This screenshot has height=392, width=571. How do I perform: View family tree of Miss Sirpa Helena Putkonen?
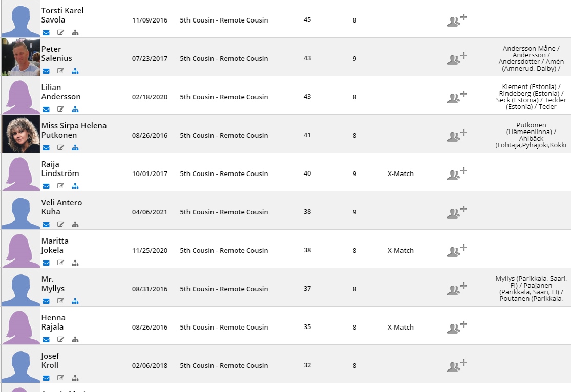coord(75,148)
